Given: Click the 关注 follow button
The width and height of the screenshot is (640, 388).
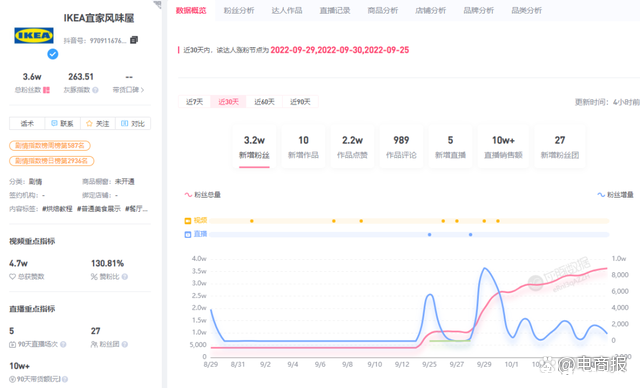Looking at the screenshot, I should point(98,124).
